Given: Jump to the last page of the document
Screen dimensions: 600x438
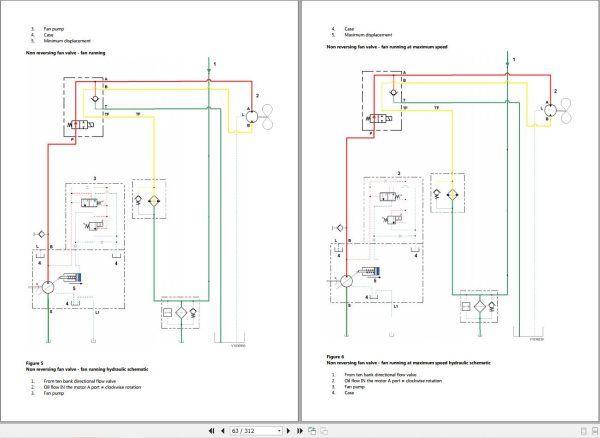Looking at the screenshot, I should (x=300, y=431).
